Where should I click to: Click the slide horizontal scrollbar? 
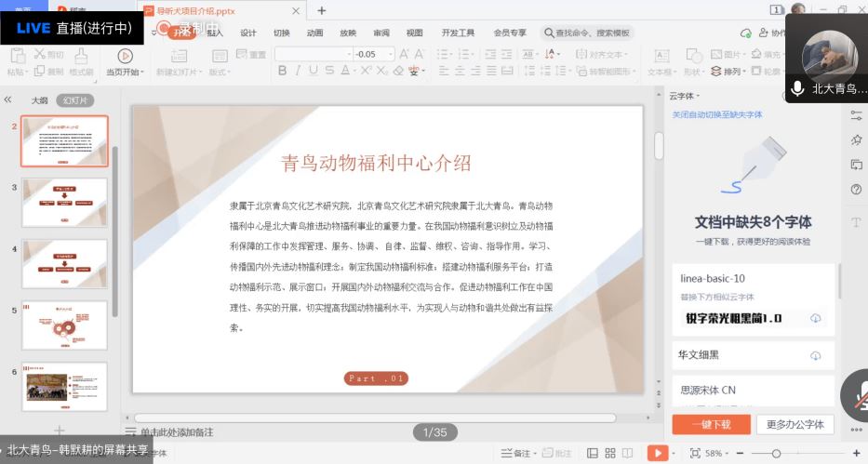(375, 418)
